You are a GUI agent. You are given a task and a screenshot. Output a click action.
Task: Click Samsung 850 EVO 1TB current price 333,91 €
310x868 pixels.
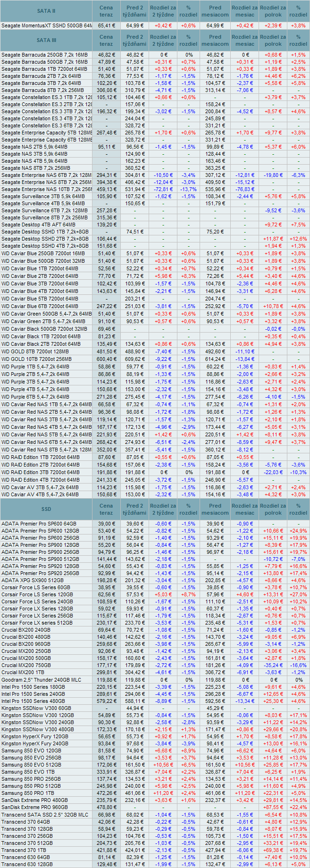[106, 772]
